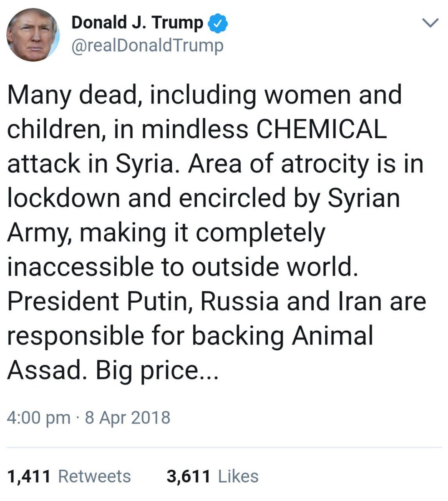Show the Likes label list
The height and width of the screenshot is (501, 448).
[x=238, y=476]
